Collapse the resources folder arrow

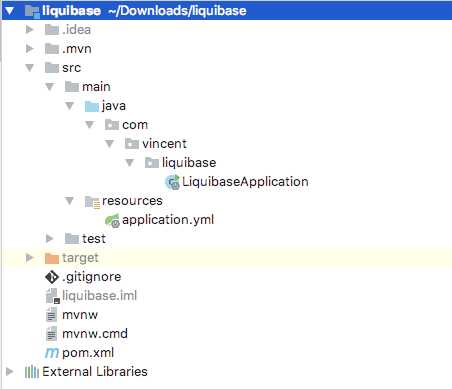(70, 201)
